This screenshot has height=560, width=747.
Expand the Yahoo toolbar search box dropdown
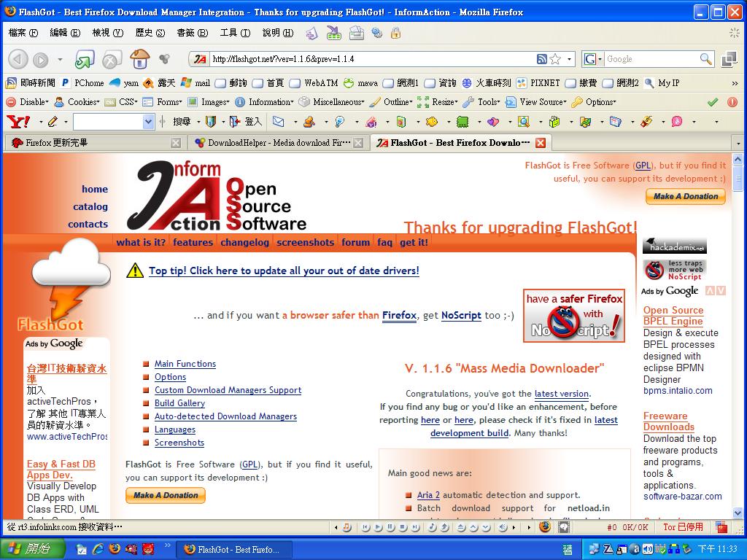(x=148, y=122)
